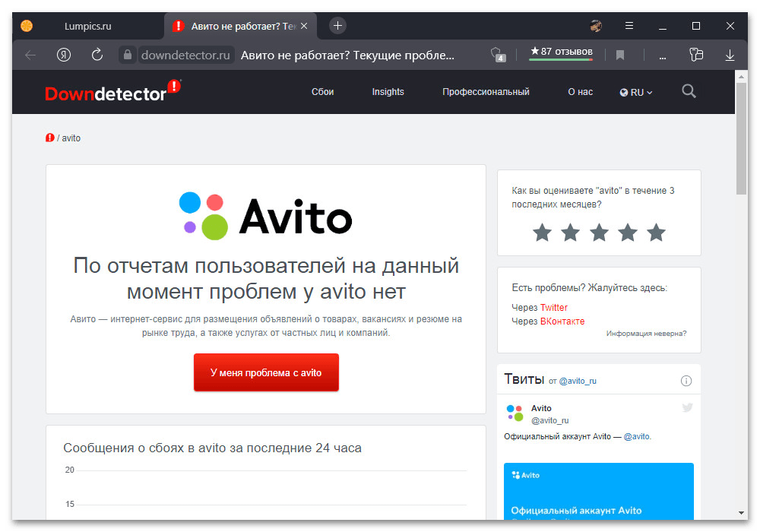Open the protection shield icon with badge 4
This screenshot has width=760, height=532.
coord(498,55)
